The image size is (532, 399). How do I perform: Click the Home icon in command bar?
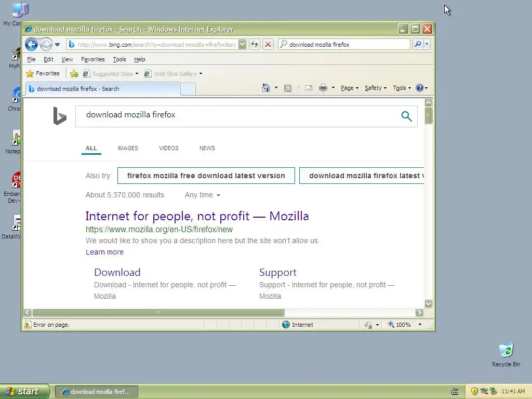(266, 88)
